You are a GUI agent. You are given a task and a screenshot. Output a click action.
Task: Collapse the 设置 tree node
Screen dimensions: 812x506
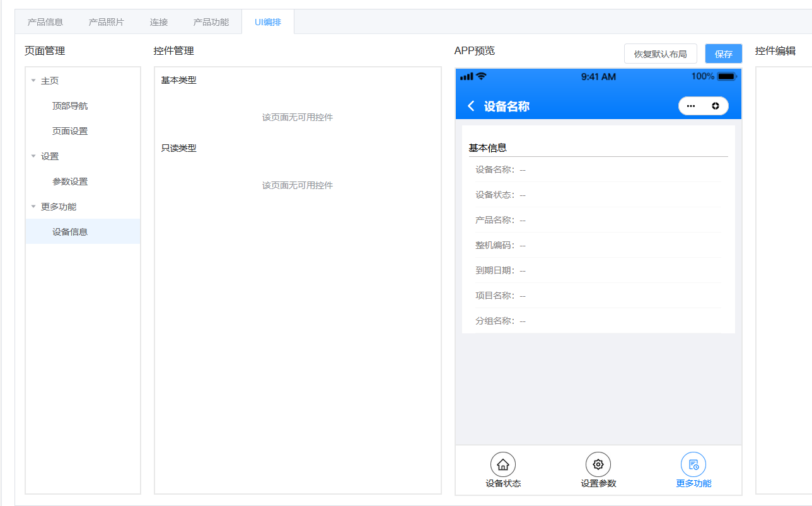tap(33, 156)
